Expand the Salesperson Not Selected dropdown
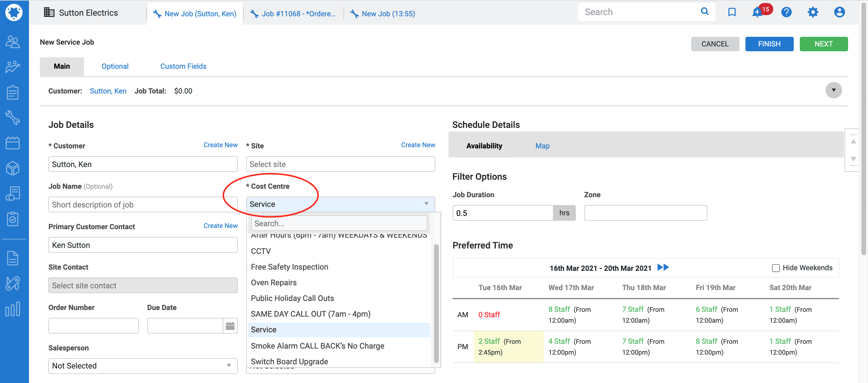Viewport: 868px width, 383px height. (143, 366)
